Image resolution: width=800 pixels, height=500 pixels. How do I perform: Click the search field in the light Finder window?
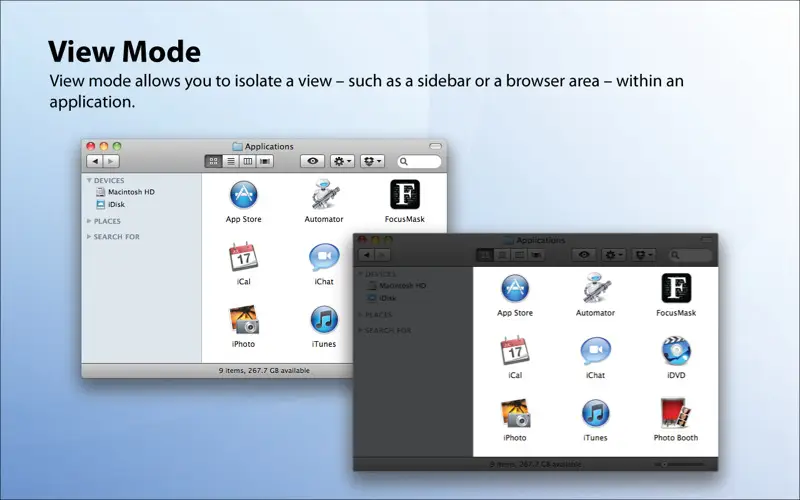coord(419,161)
